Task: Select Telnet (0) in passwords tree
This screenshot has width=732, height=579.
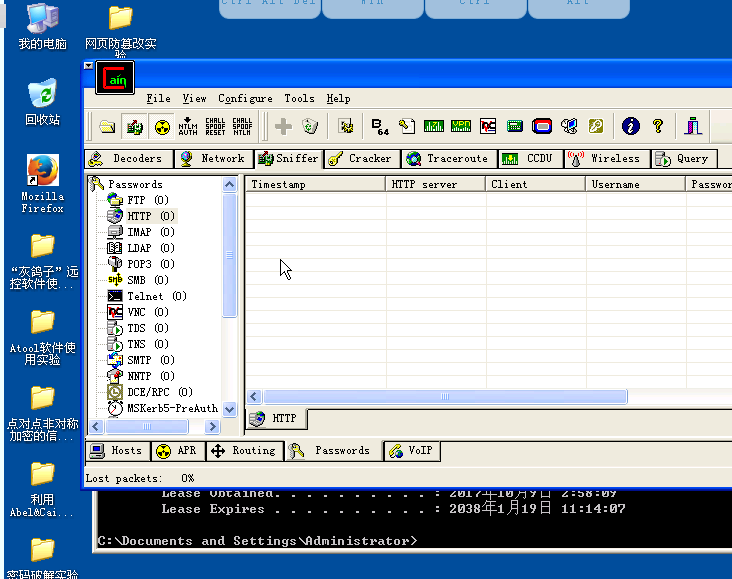Action: [x=156, y=297]
